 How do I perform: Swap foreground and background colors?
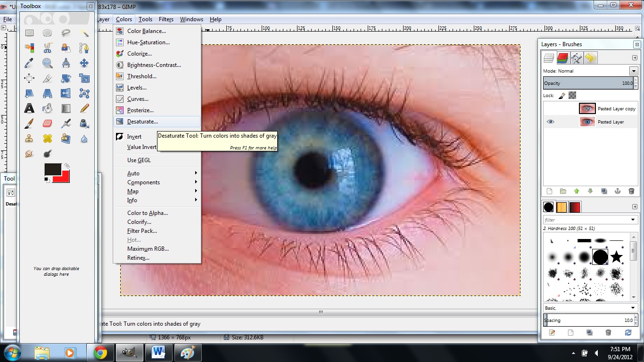[67, 166]
